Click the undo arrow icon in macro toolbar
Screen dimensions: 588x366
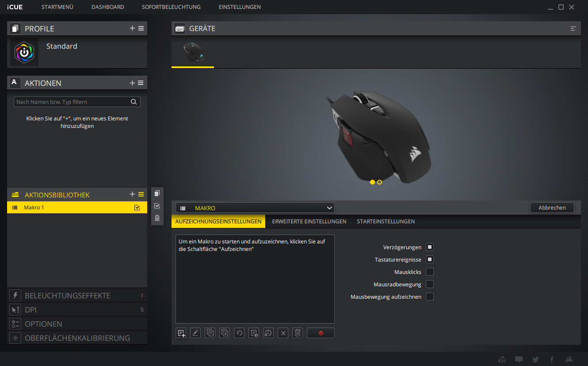[239, 333]
